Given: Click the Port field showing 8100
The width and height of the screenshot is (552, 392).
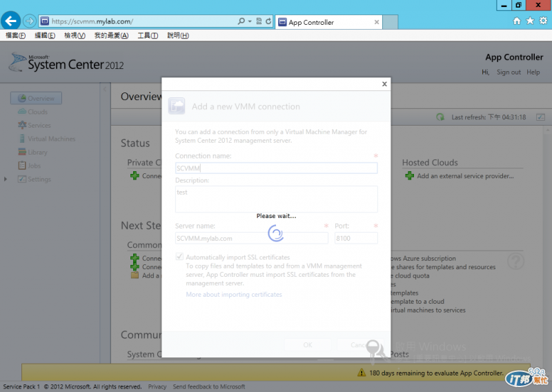Looking at the screenshot, I should 356,238.
